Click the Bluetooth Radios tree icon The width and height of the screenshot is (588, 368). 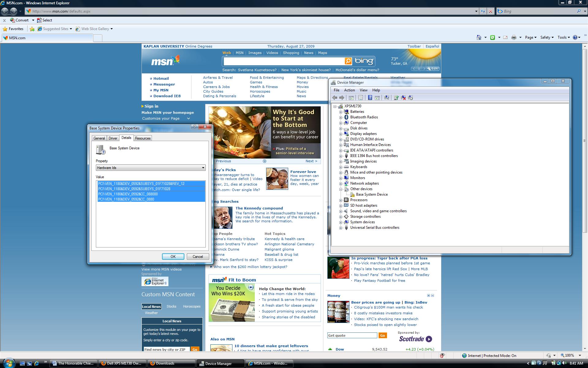pyautogui.click(x=346, y=117)
